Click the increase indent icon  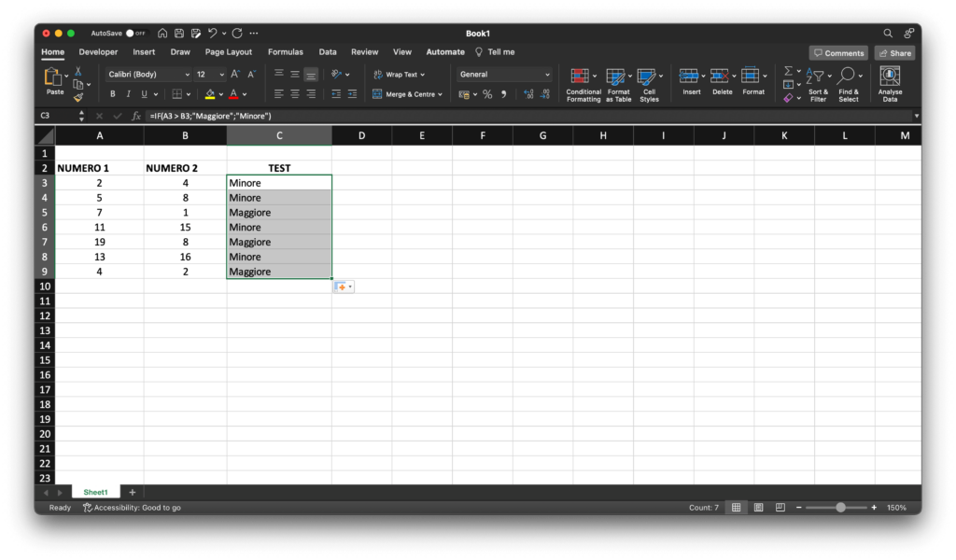coord(352,94)
